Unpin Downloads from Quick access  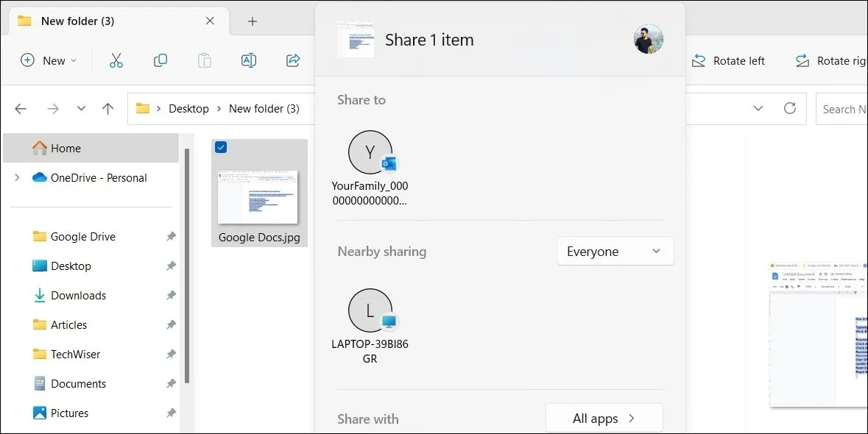[171, 295]
